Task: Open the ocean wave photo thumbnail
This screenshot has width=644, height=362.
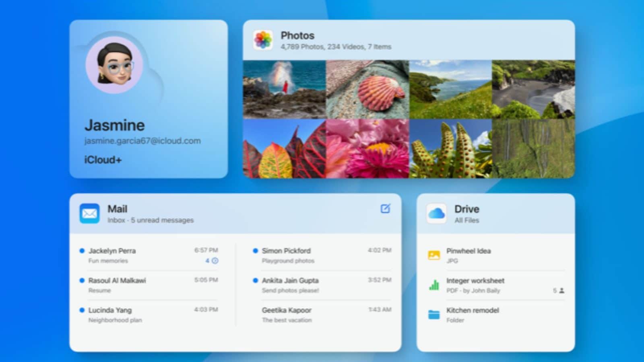Action: click(284, 89)
